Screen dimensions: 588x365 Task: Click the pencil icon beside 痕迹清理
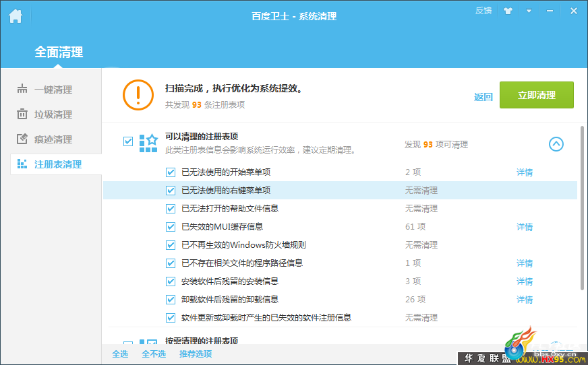22,139
